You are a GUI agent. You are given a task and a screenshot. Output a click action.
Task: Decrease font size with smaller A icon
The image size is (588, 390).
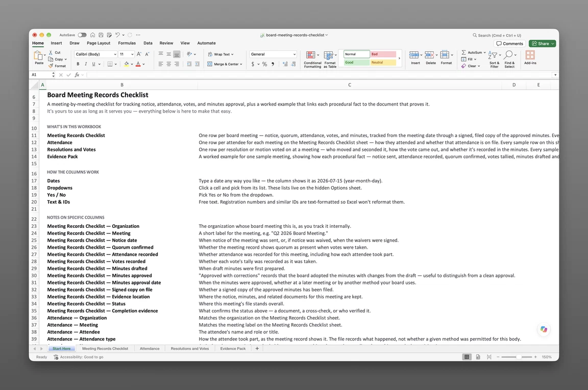(147, 55)
